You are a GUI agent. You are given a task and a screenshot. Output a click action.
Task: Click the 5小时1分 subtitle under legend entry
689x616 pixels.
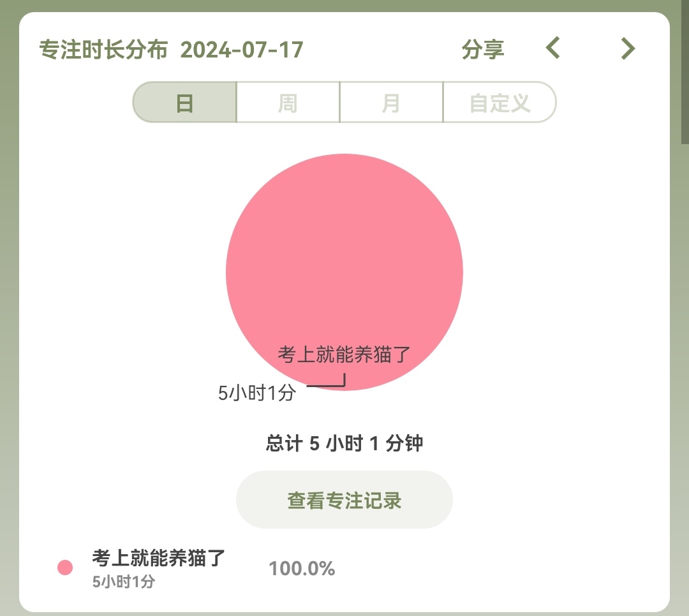124,582
